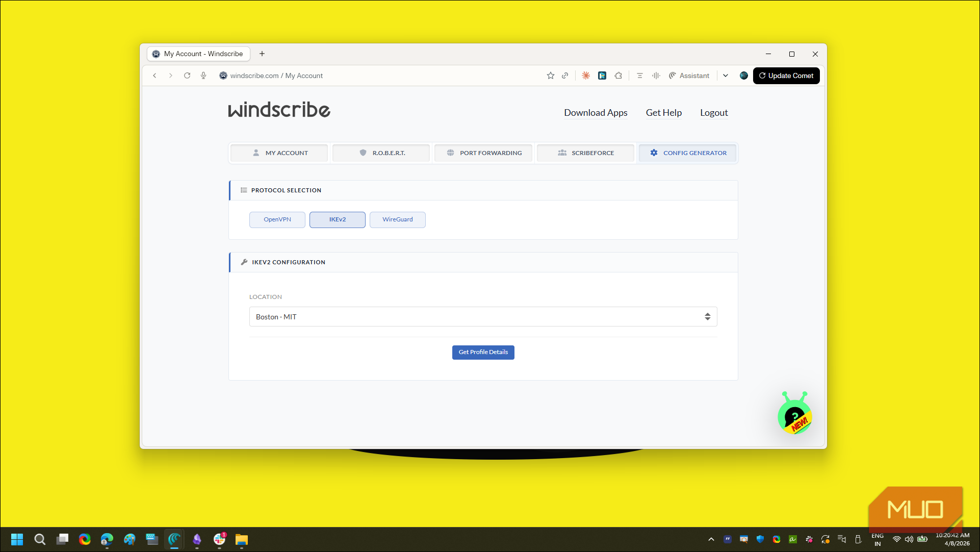This screenshot has width=980, height=552.
Task: Select the CONFIG GENERATOR tab
Action: [x=687, y=153]
